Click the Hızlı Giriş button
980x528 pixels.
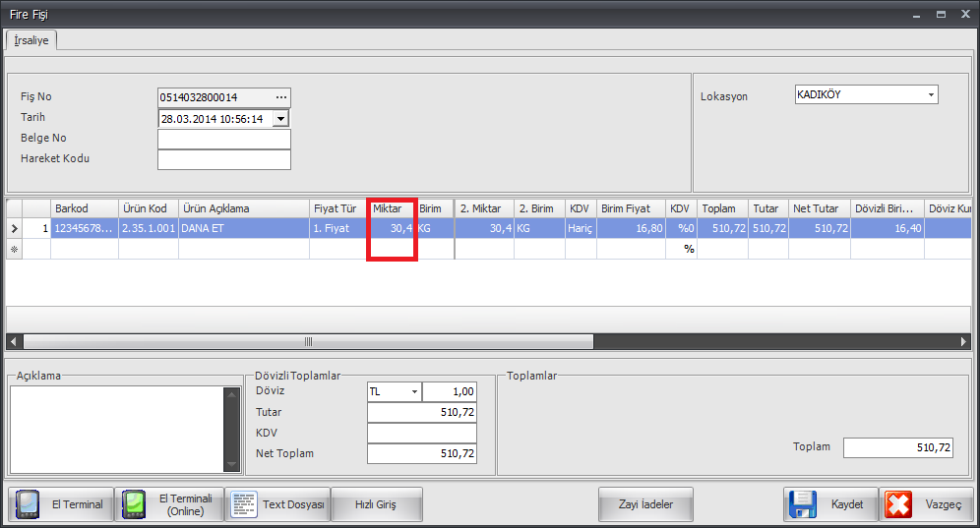tap(376, 504)
